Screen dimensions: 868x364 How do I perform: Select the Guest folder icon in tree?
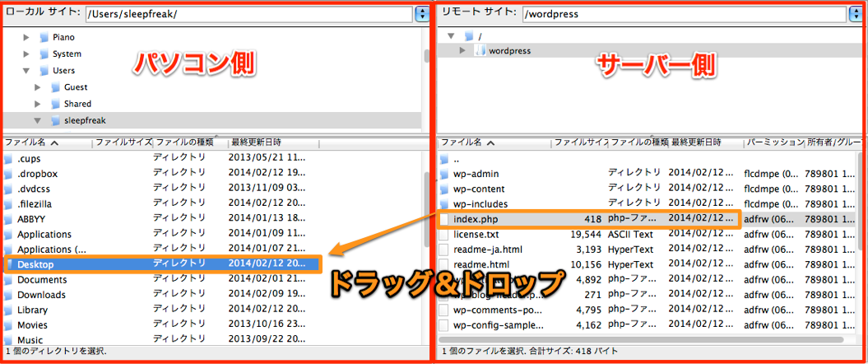pyautogui.click(x=55, y=87)
